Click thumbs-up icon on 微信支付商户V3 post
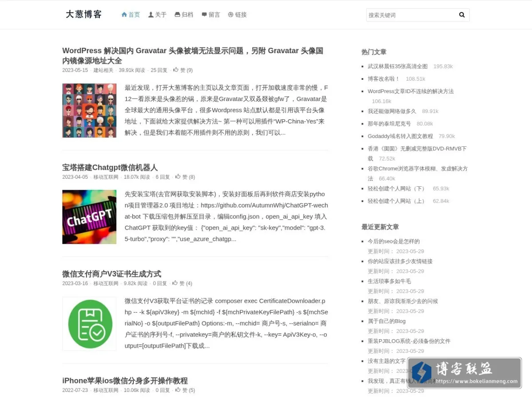 (175, 283)
